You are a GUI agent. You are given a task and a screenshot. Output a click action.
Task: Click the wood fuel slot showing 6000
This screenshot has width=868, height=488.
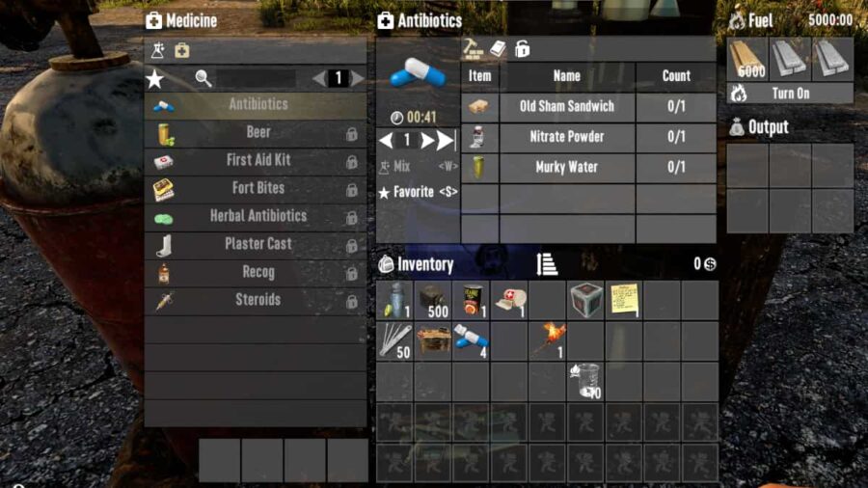coord(747,60)
